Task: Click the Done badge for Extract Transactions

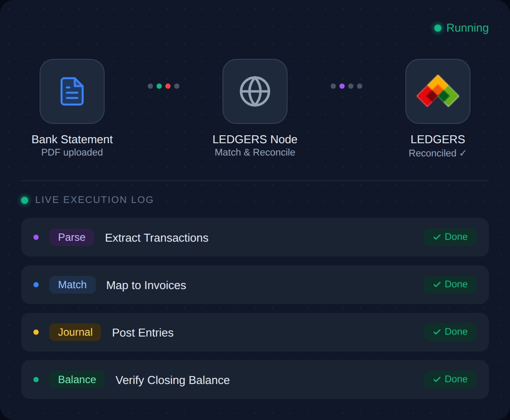Action: pyautogui.click(x=450, y=237)
